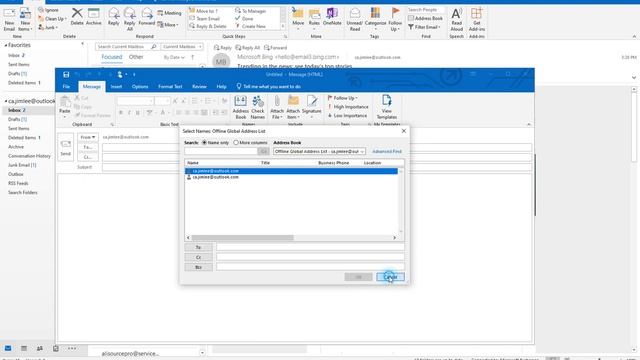Image resolution: width=640 pixels, height=360 pixels.
Task: Switch to Review tab in message window
Action: 199,87
